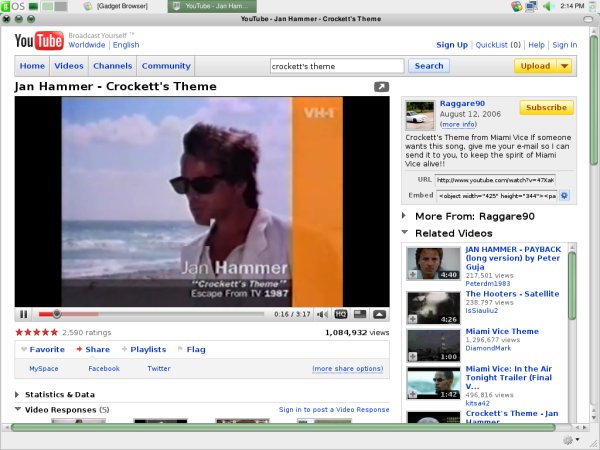600x450 pixels.
Task: Open more share options link
Action: tap(347, 368)
